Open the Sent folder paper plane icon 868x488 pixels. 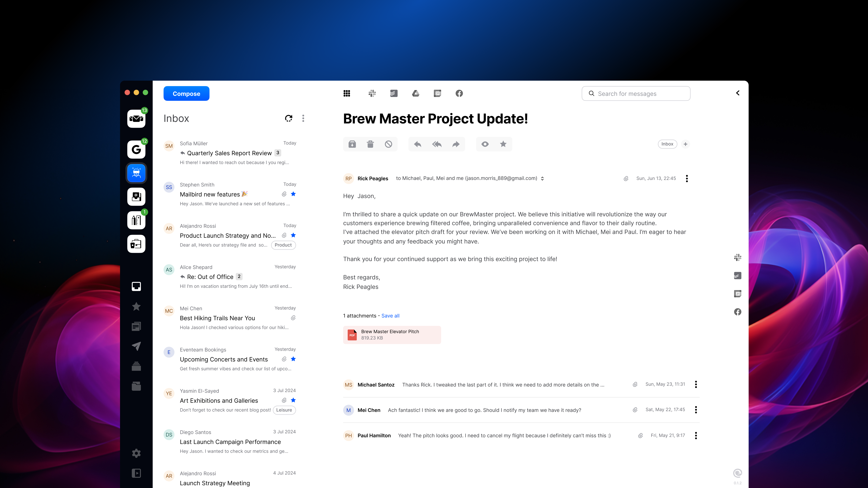point(136,346)
